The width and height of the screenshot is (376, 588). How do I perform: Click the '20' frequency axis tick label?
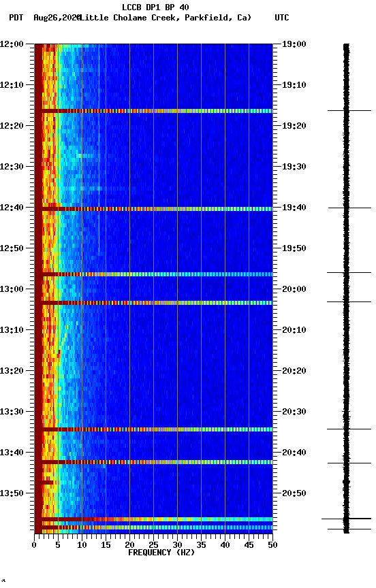(129, 545)
